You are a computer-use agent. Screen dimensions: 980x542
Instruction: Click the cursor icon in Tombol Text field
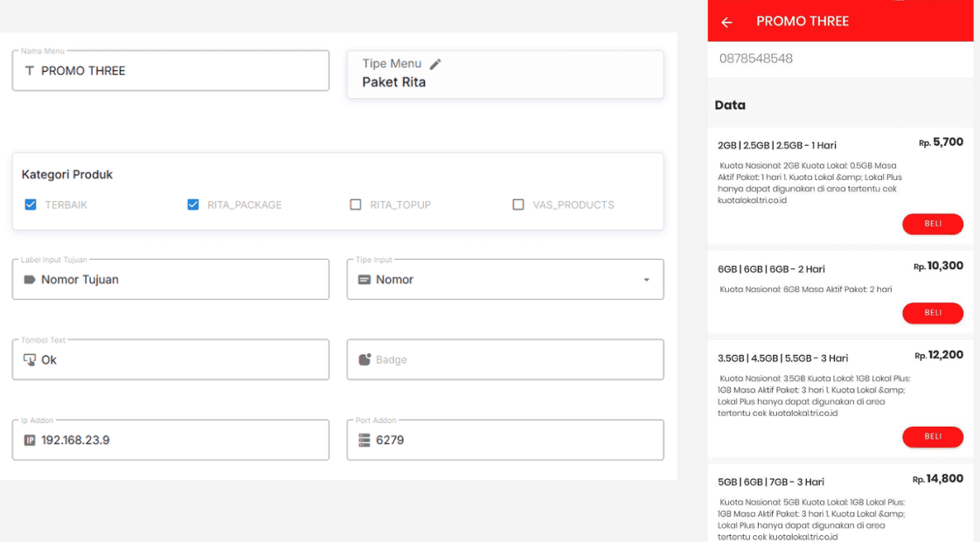point(30,360)
